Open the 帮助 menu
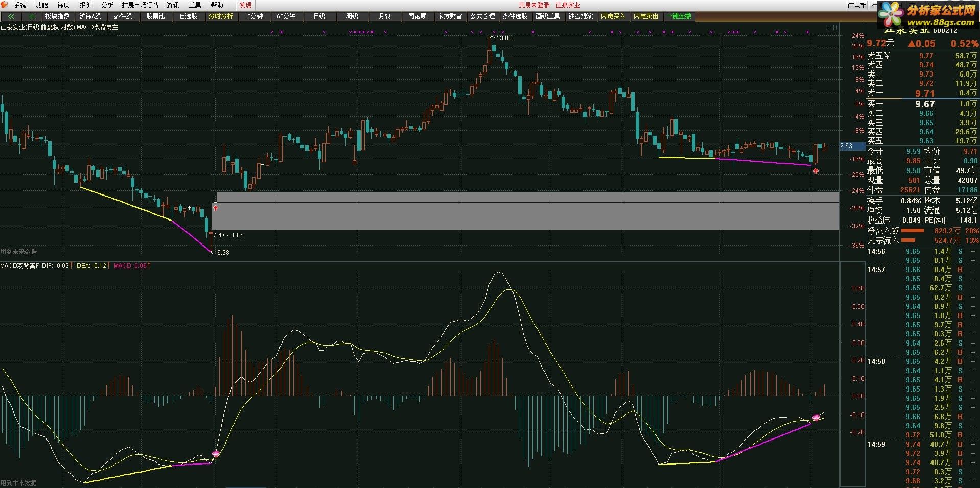Viewport: 980px width, 488px height. 217,5
